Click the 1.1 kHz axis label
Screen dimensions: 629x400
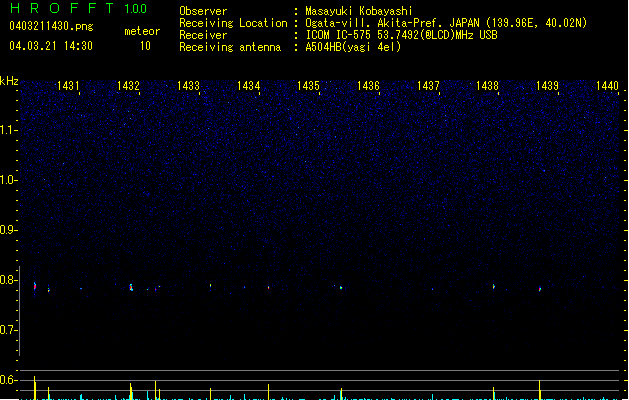tap(8, 130)
